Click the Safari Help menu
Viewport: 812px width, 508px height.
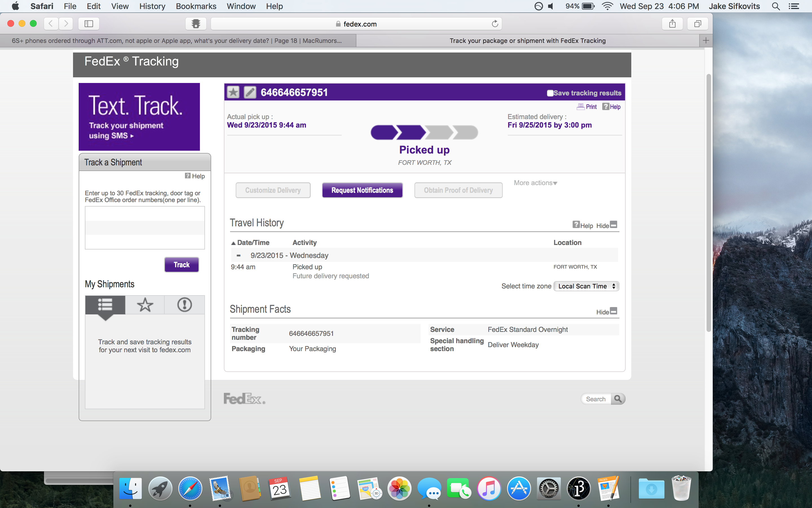pos(274,6)
